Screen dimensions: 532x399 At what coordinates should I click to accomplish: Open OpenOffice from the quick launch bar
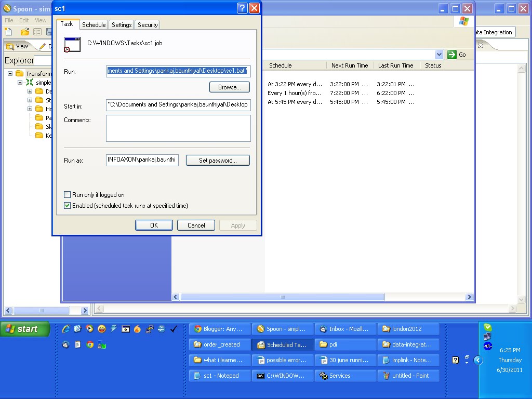click(162, 329)
